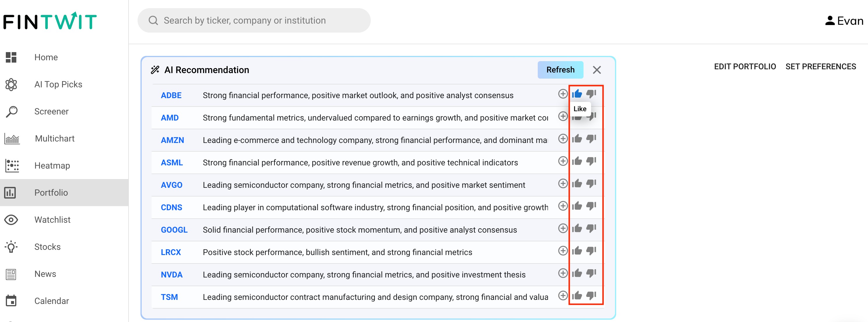The height and width of the screenshot is (322, 868).
Task: Dislike the TSM recommendation
Action: (x=591, y=296)
